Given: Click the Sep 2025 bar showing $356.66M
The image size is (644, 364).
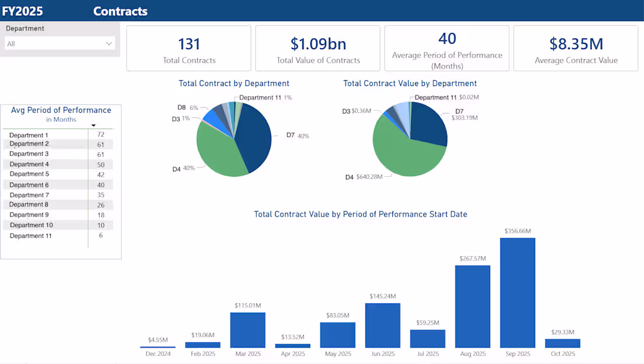Looking at the screenshot, I should click(x=518, y=293).
